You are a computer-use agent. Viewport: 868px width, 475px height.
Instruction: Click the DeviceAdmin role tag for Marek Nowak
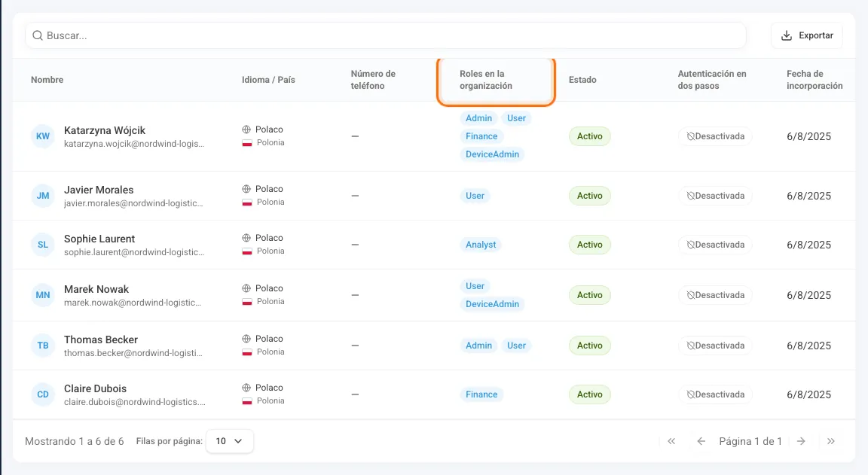pos(492,304)
